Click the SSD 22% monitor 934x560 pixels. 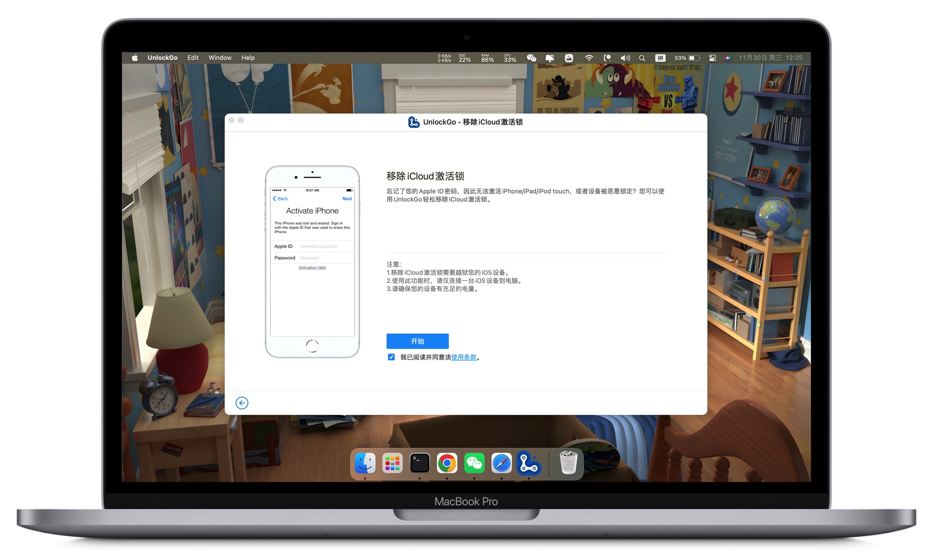coord(465,58)
